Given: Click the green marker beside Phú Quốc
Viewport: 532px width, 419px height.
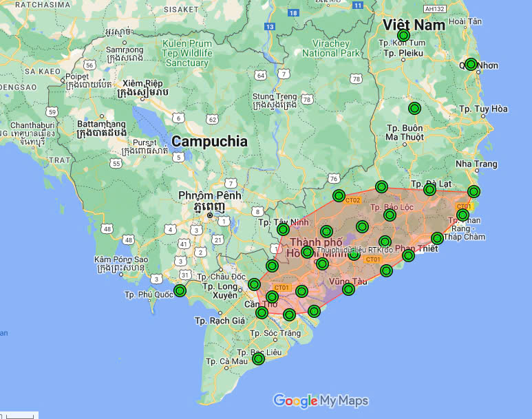Looking at the screenshot, I should [180, 291].
